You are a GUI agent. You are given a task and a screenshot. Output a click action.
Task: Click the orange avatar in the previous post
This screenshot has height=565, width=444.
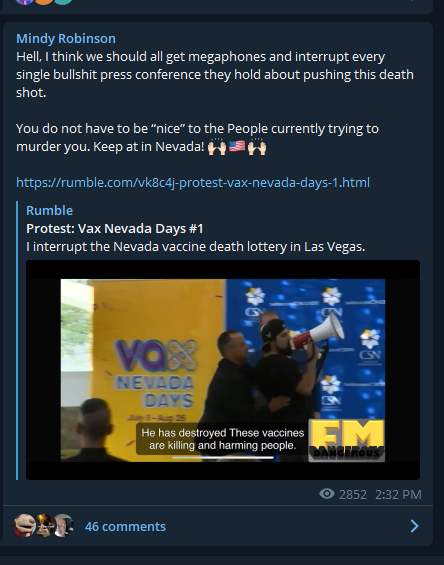point(44,1)
